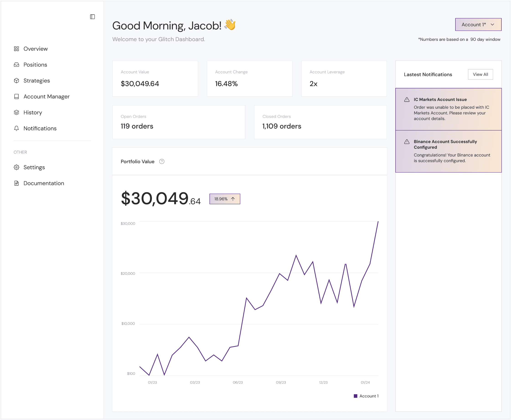This screenshot has width=511, height=420.
Task: Click the View All notifications button
Action: (x=480, y=75)
